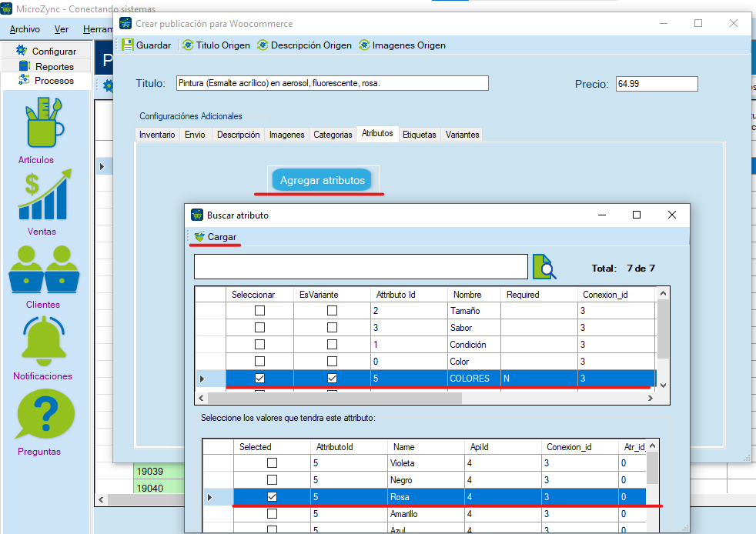Select row 19040 in main window grid
This screenshot has width=756, height=534.
click(x=159, y=488)
